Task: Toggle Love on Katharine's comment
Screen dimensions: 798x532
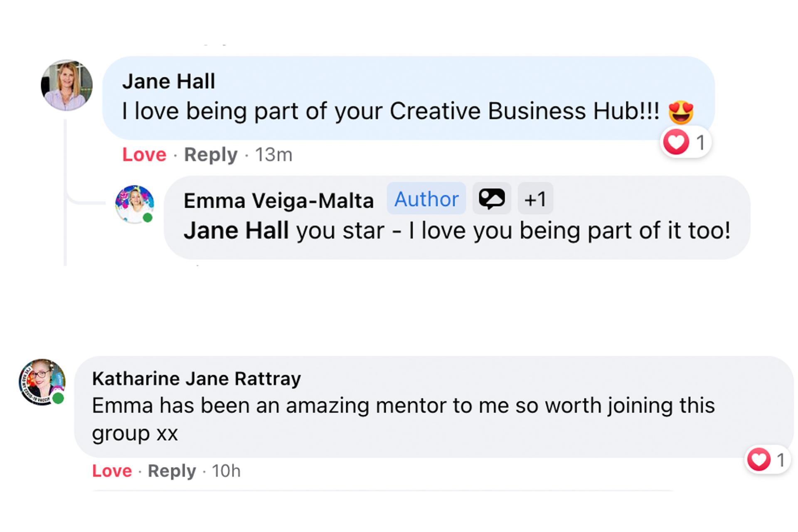Action: click(112, 471)
